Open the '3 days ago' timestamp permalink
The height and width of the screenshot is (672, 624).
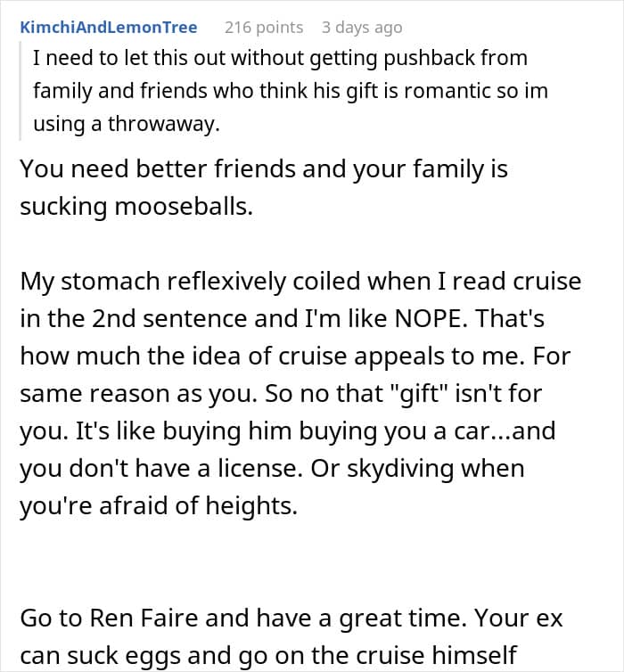click(x=362, y=28)
